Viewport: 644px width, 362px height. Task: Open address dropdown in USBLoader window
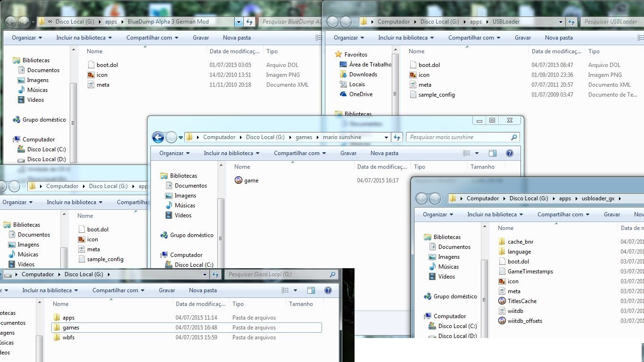561,22
